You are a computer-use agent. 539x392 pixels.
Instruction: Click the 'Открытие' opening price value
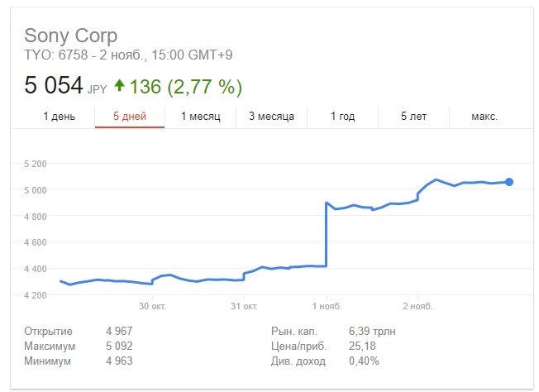pos(118,332)
